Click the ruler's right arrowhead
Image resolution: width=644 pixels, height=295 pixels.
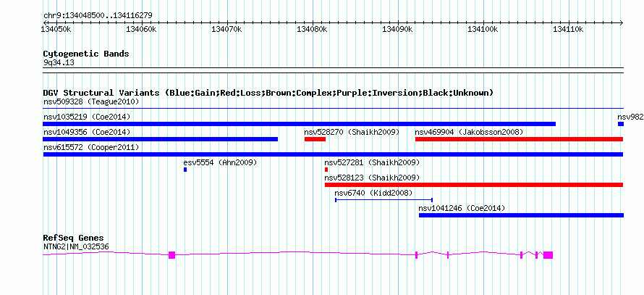[622, 22]
